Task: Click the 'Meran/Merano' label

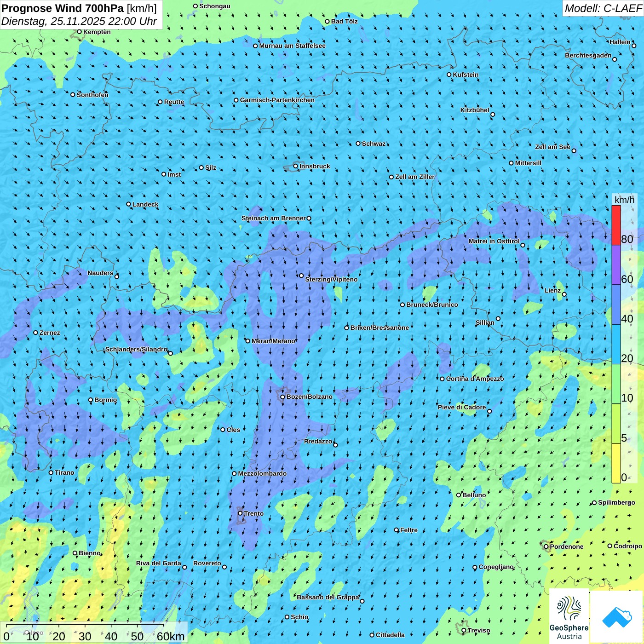Action: click(x=274, y=341)
